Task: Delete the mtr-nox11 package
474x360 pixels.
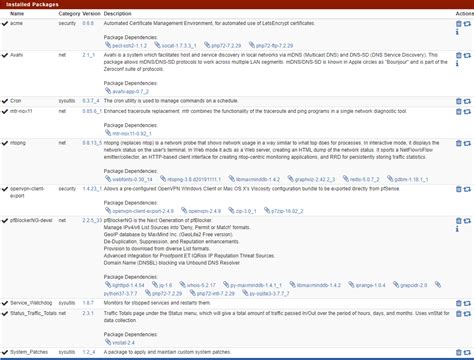Action: tap(459, 112)
